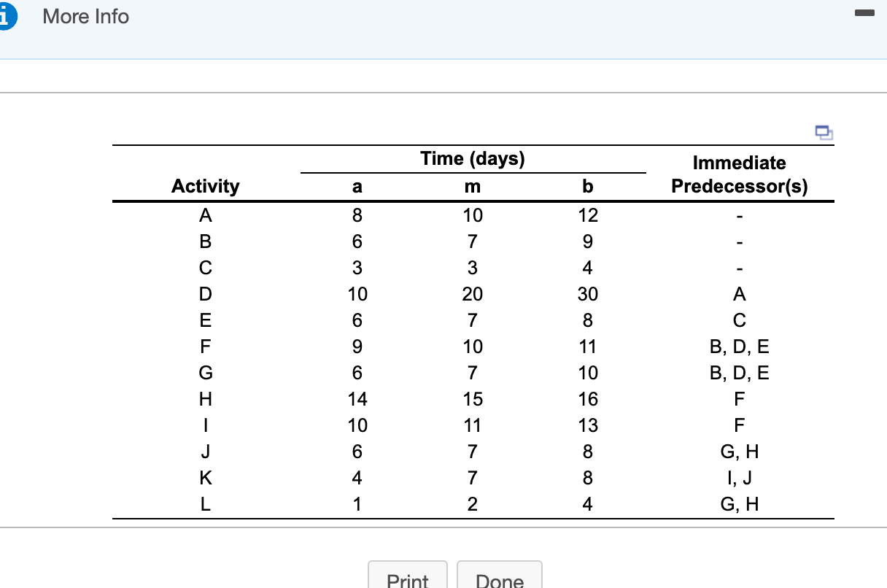Click the column header labeled a

[357, 186]
